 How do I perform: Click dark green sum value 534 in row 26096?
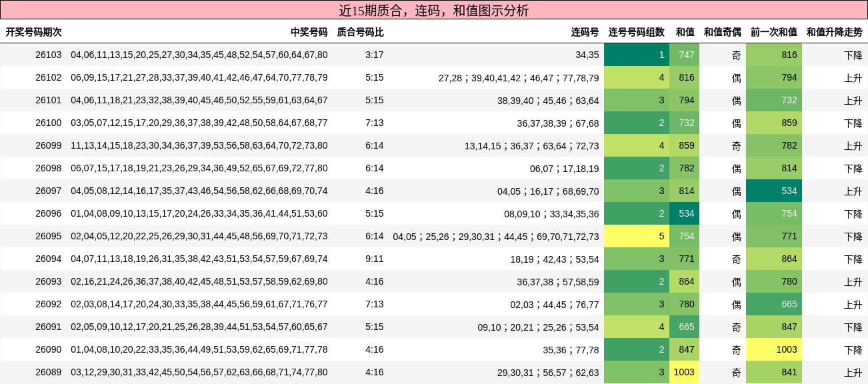point(685,213)
